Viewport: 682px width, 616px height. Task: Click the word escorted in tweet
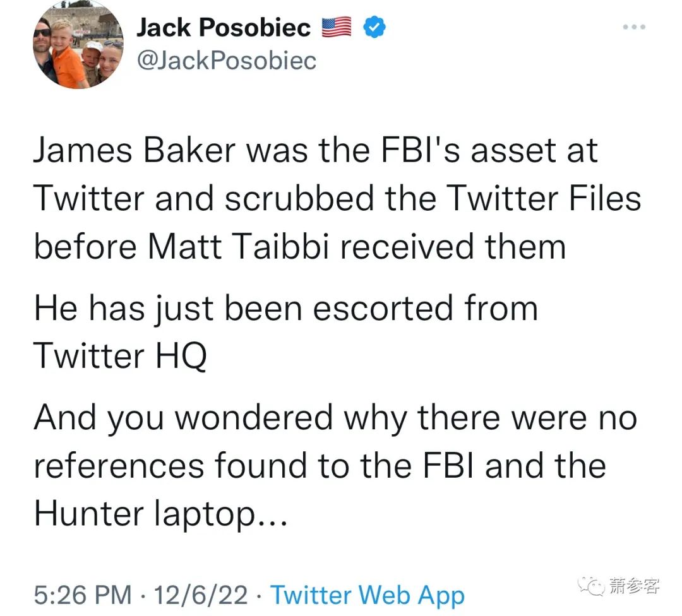click(x=383, y=308)
